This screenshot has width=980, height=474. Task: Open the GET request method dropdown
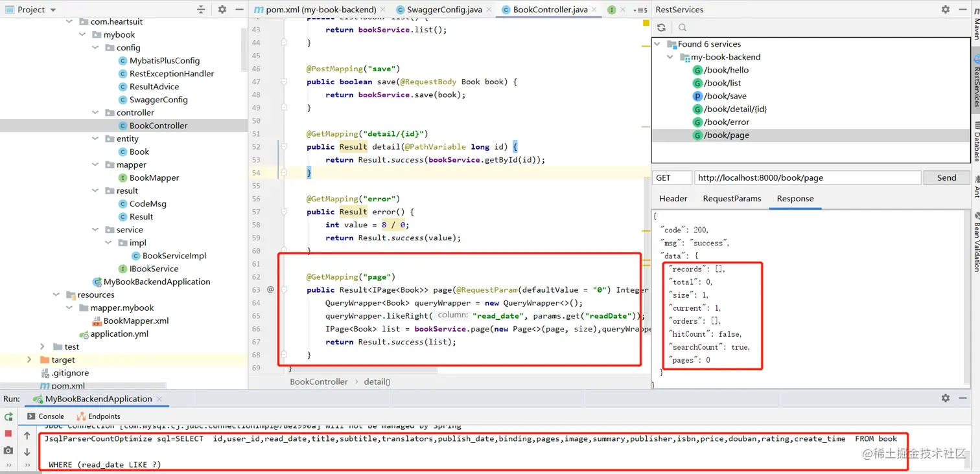671,177
